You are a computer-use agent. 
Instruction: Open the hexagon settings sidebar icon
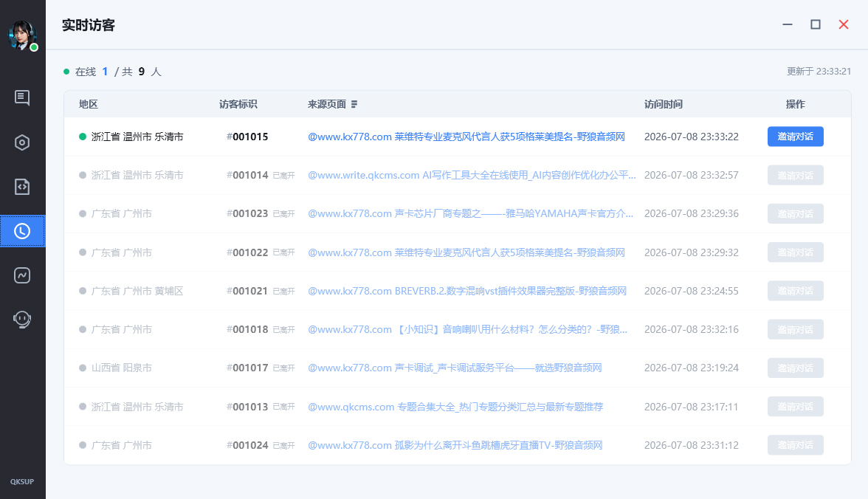22,142
